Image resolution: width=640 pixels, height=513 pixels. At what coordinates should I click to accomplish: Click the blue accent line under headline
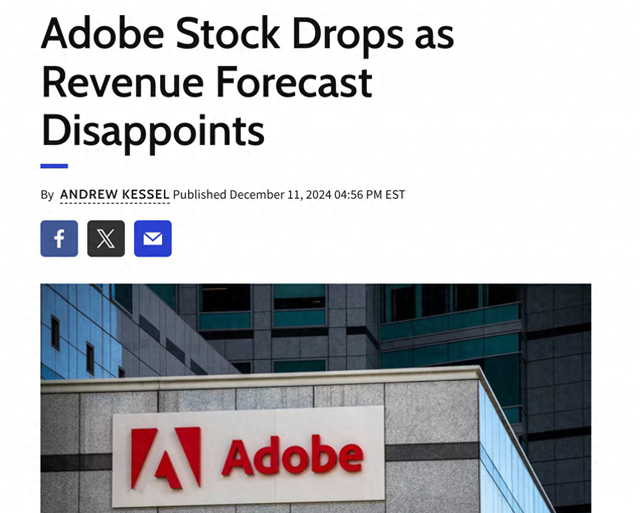coord(54,165)
